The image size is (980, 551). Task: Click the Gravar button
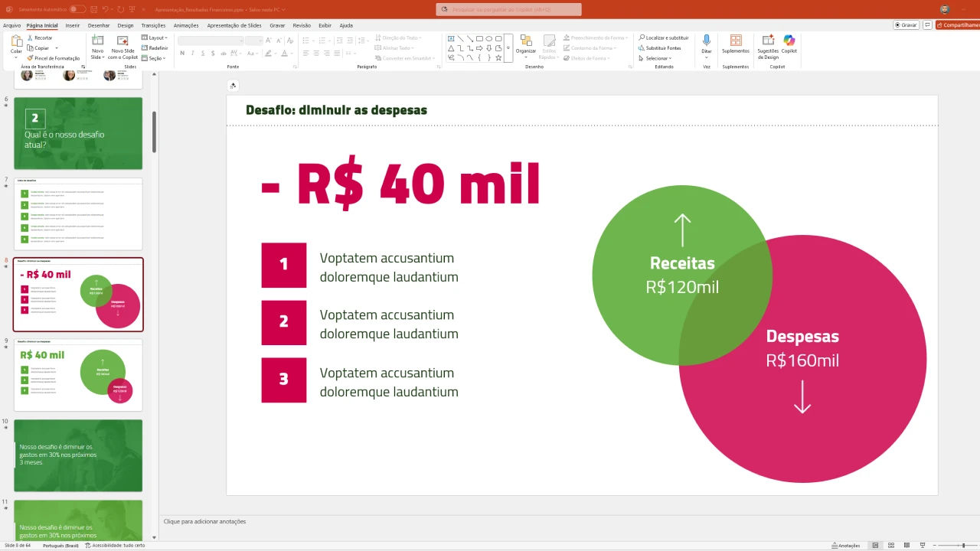tap(906, 25)
